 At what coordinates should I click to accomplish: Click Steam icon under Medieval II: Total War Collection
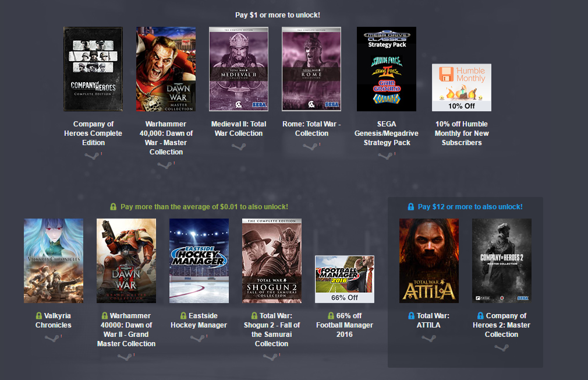click(x=239, y=146)
